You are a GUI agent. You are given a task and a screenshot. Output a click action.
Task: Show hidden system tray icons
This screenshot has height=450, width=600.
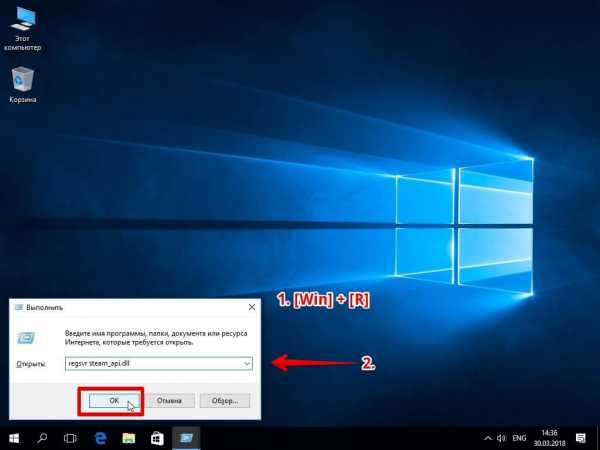[x=488, y=438]
